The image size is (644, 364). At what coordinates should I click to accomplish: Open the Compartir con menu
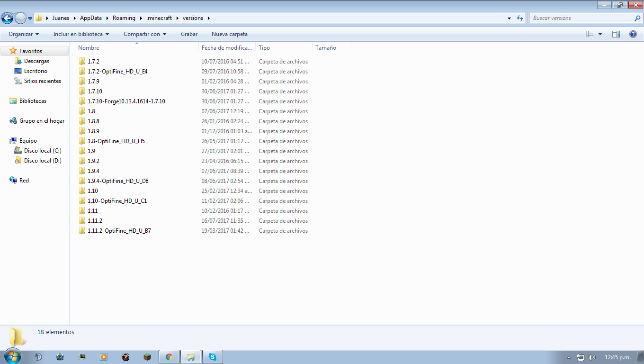pyautogui.click(x=145, y=34)
